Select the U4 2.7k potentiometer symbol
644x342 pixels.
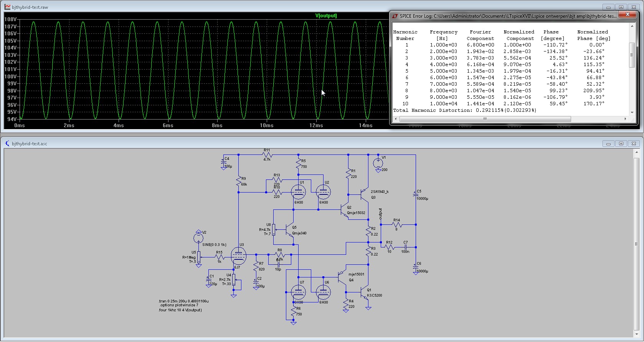[x=234, y=280]
